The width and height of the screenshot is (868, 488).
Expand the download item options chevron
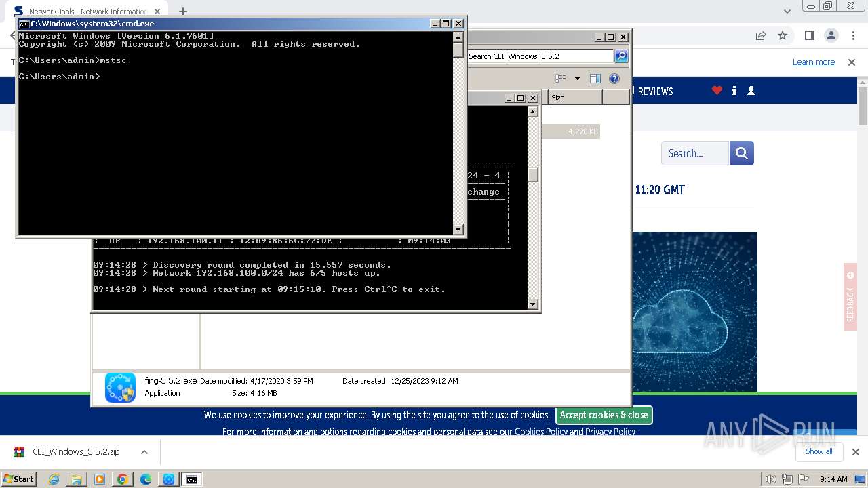[x=144, y=452]
